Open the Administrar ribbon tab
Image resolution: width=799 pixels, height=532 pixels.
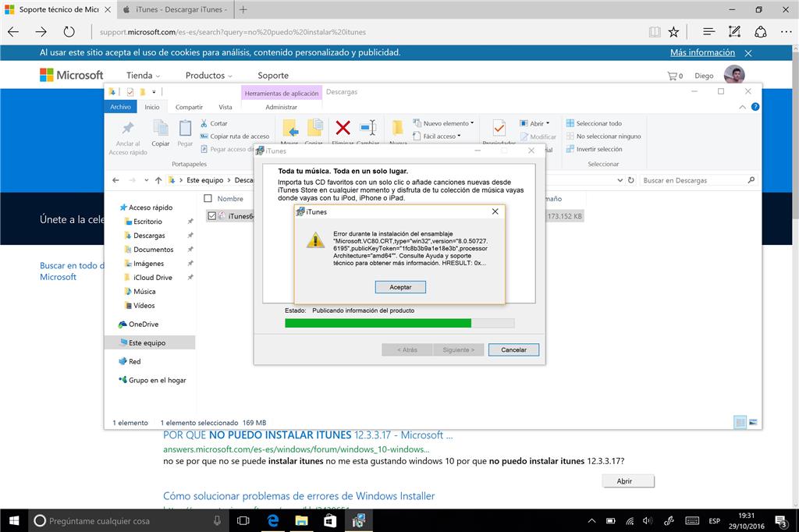[x=281, y=107]
